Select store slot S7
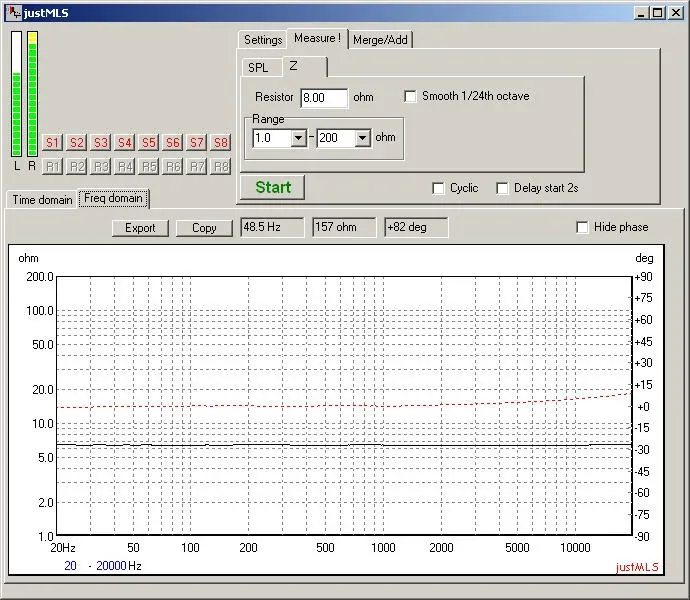Image resolution: width=690 pixels, height=600 pixels. pyautogui.click(x=197, y=143)
